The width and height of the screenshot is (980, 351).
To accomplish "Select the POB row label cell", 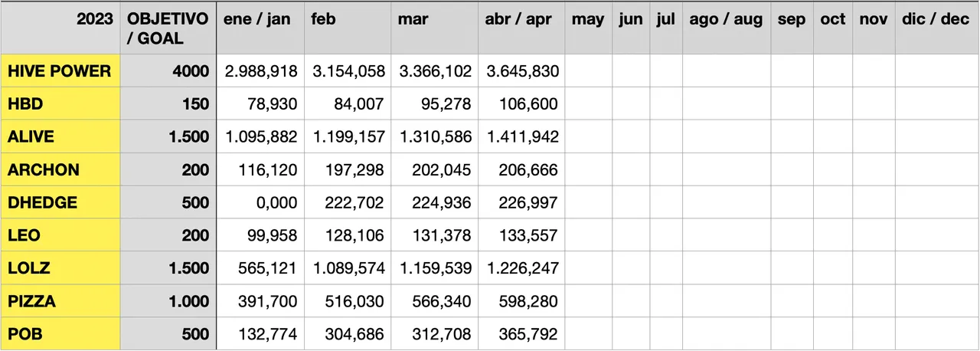I will tap(60, 335).
